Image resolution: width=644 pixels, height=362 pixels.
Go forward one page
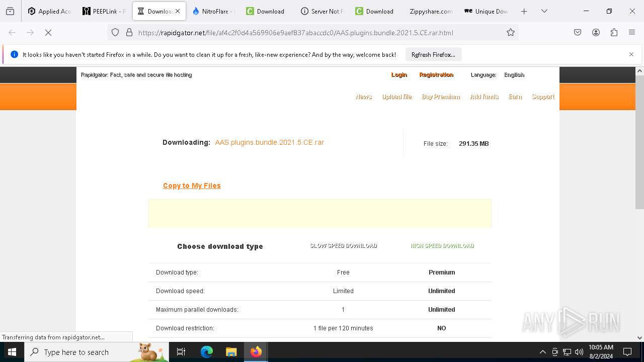coord(30,32)
